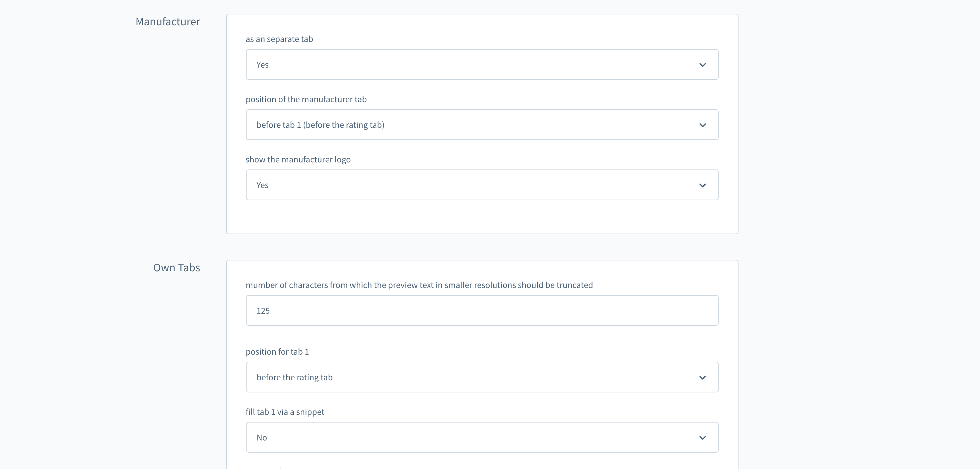Click the 'show the manufacturer logo' label
Viewport: 980px width, 469px height.
pos(298,160)
